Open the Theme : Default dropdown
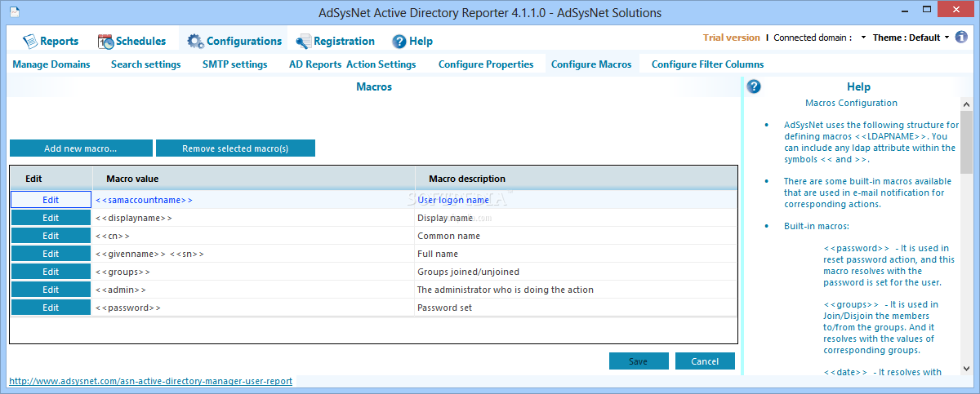The height and width of the screenshot is (394, 980). pyautogui.click(x=911, y=38)
